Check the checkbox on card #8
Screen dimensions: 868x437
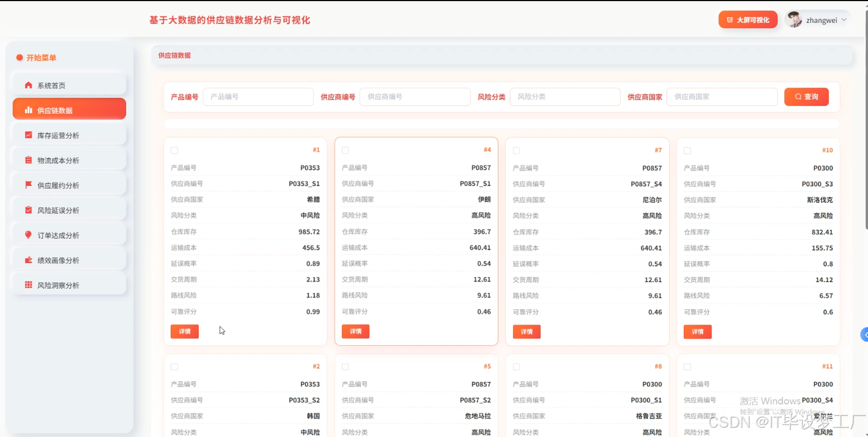pyautogui.click(x=516, y=367)
